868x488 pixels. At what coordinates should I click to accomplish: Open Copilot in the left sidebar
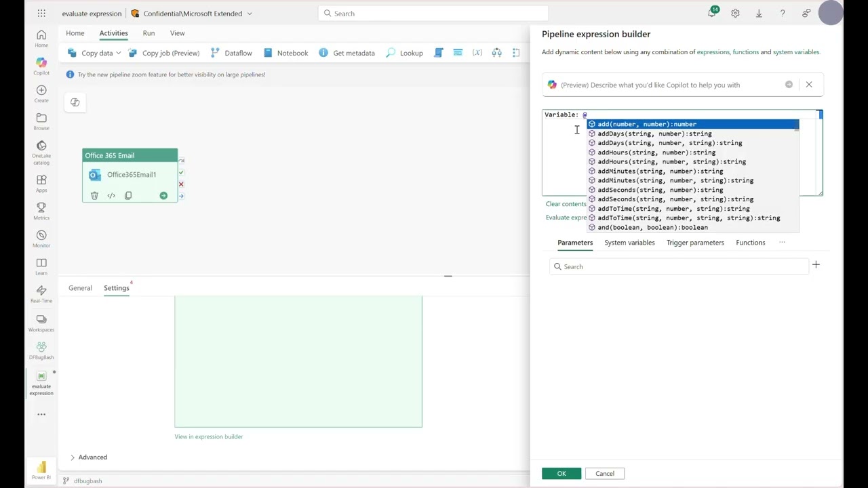[41, 66]
